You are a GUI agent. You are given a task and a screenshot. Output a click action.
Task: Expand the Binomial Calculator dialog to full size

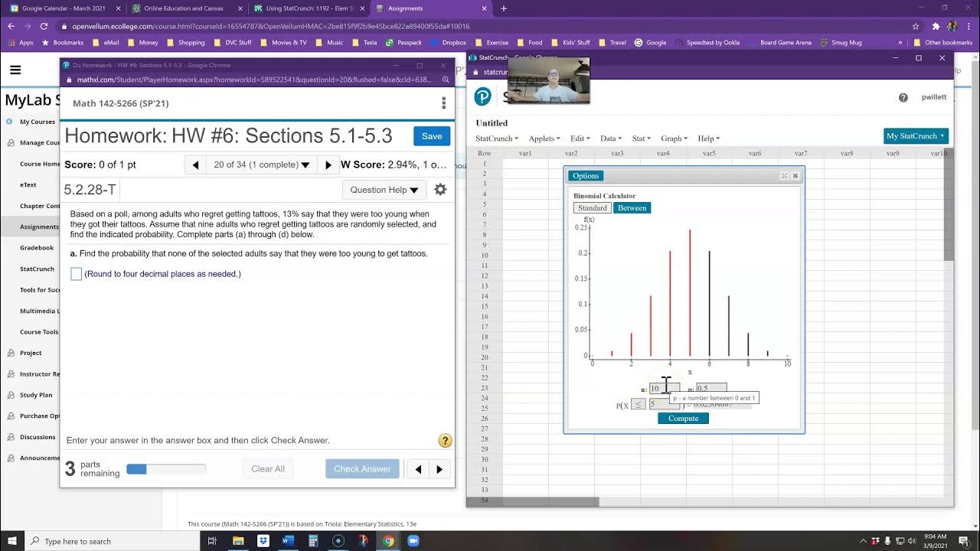click(784, 176)
